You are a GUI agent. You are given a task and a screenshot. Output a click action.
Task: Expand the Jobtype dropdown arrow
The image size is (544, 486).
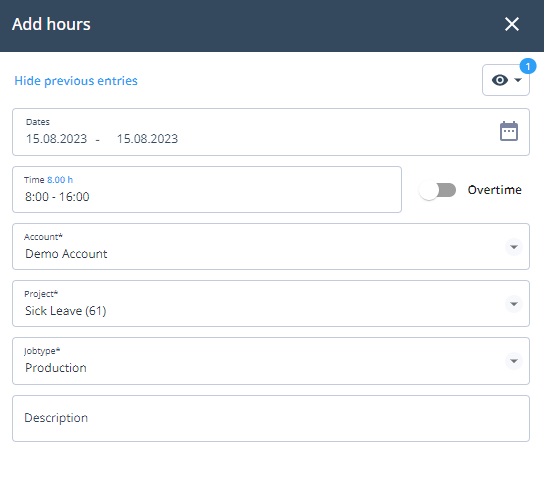(x=514, y=361)
